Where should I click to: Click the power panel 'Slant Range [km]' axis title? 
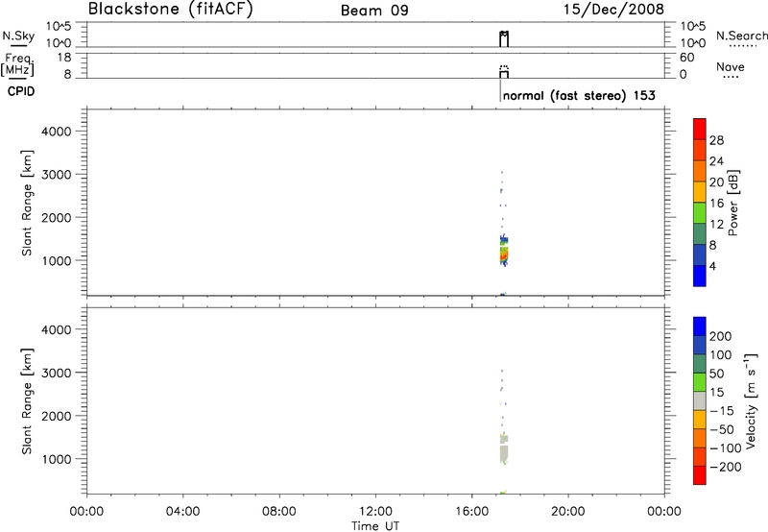(27, 203)
